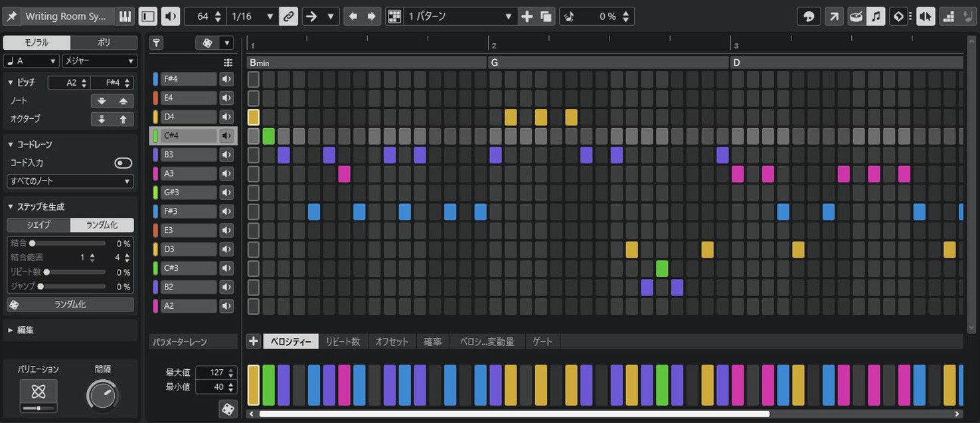Select the drum mode icon

pos(856,17)
